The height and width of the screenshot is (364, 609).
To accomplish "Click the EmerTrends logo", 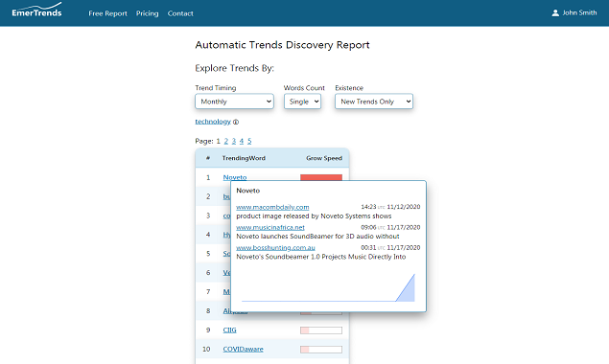I will tap(36, 10).
